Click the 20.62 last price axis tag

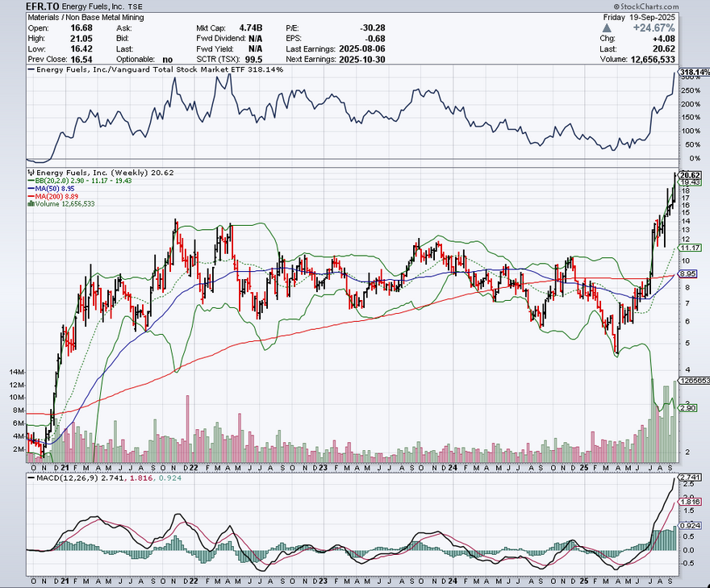[689, 175]
